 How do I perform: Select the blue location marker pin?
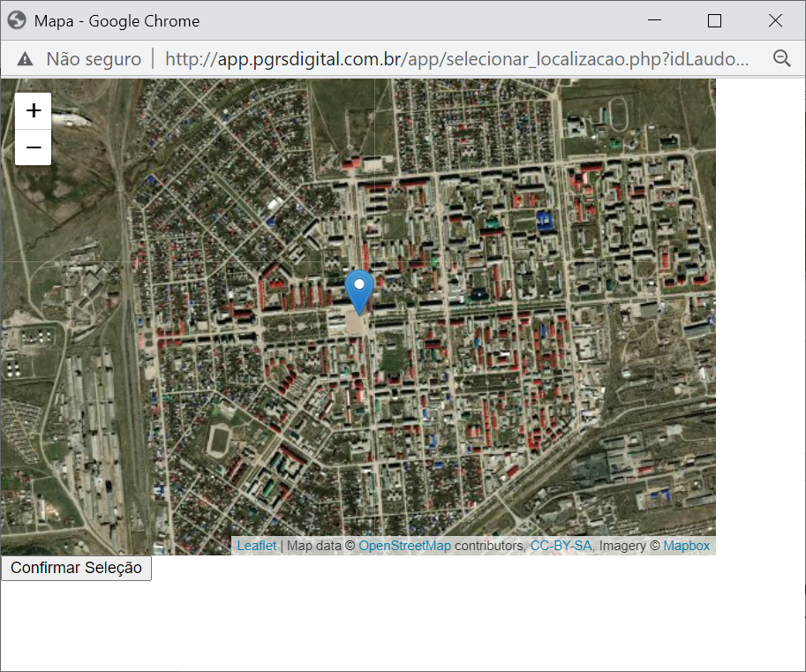359,292
